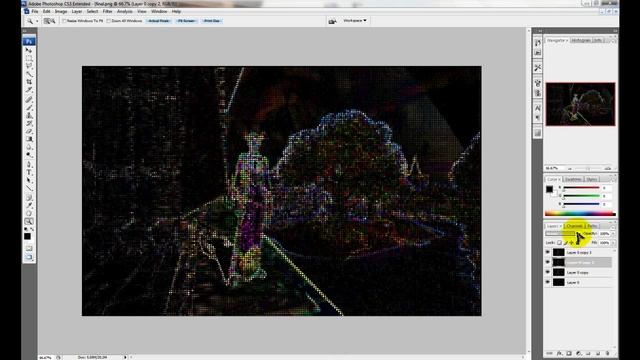Open the File menu
Image resolution: width=640 pixels, height=360 pixels.
tap(35, 11)
